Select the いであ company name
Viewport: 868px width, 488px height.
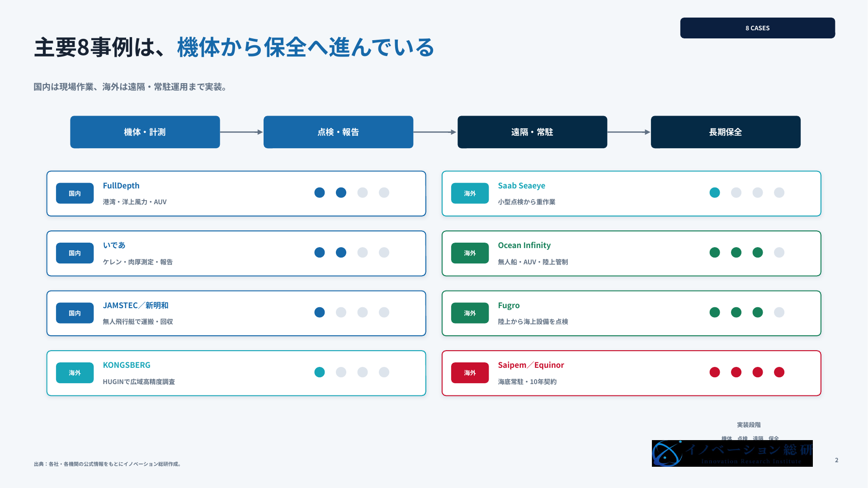pos(114,245)
